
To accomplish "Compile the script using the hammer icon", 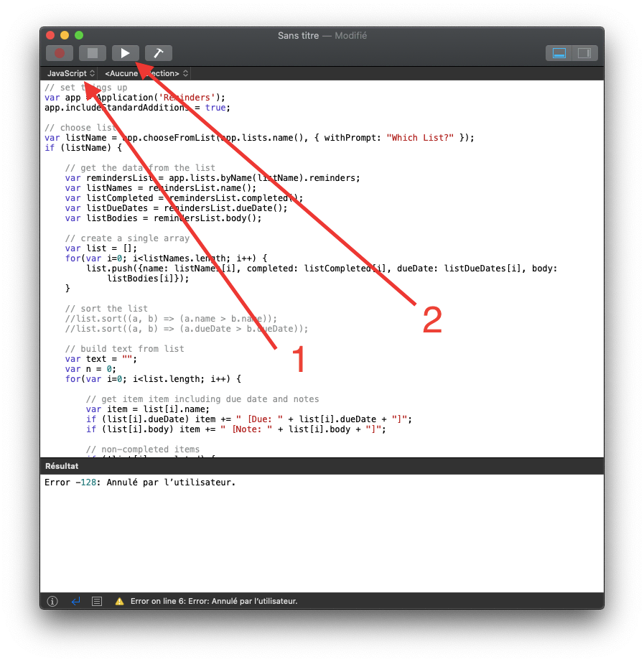I will [x=159, y=53].
